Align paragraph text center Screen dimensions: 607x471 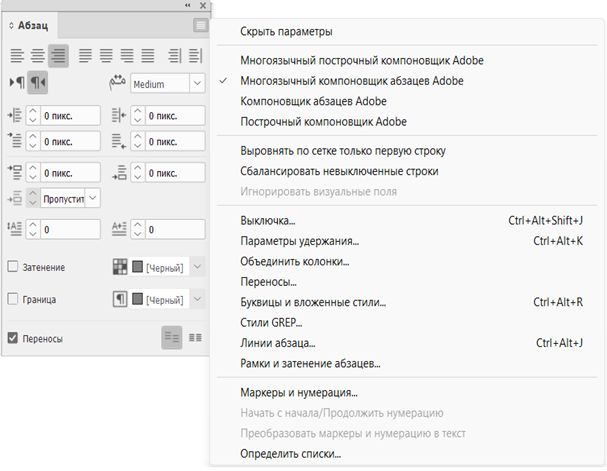(38, 56)
